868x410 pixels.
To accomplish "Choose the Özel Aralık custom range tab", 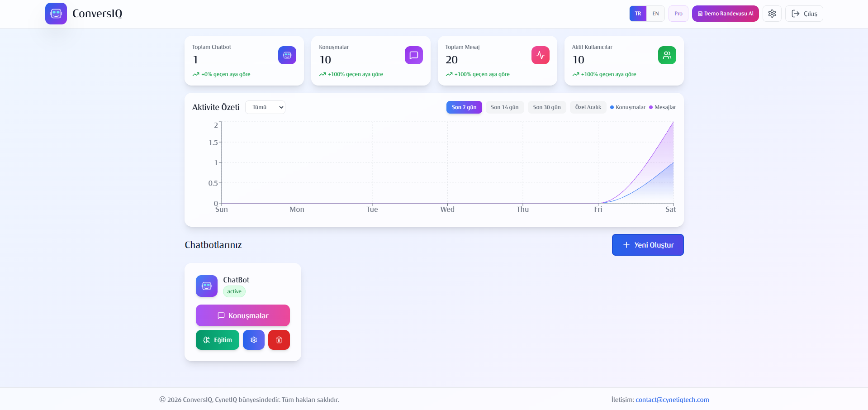I will (588, 107).
